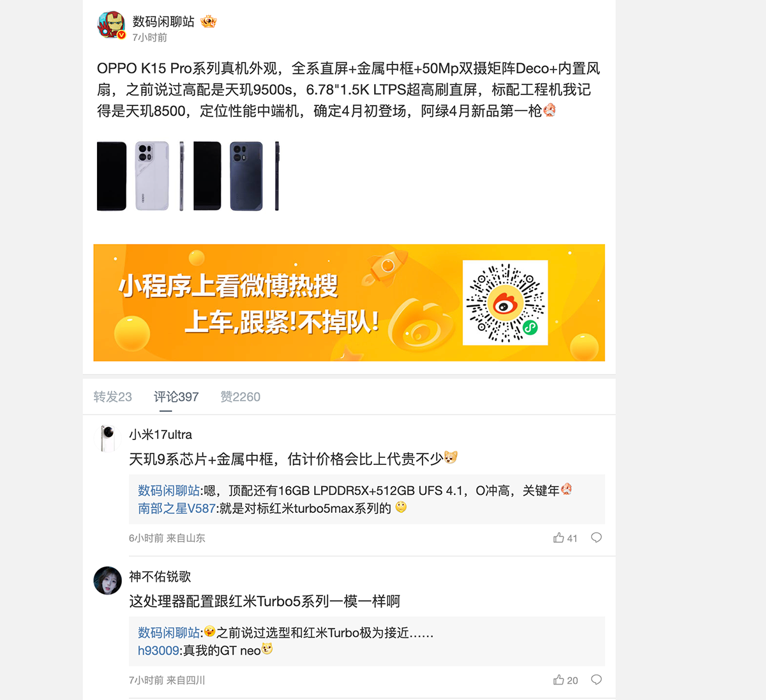Switch to the 转发23 tab
This screenshot has height=700, width=766.
pyautogui.click(x=112, y=397)
